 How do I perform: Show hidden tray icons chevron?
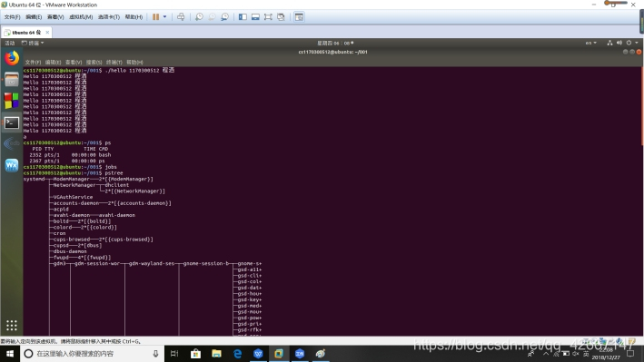click(546, 354)
